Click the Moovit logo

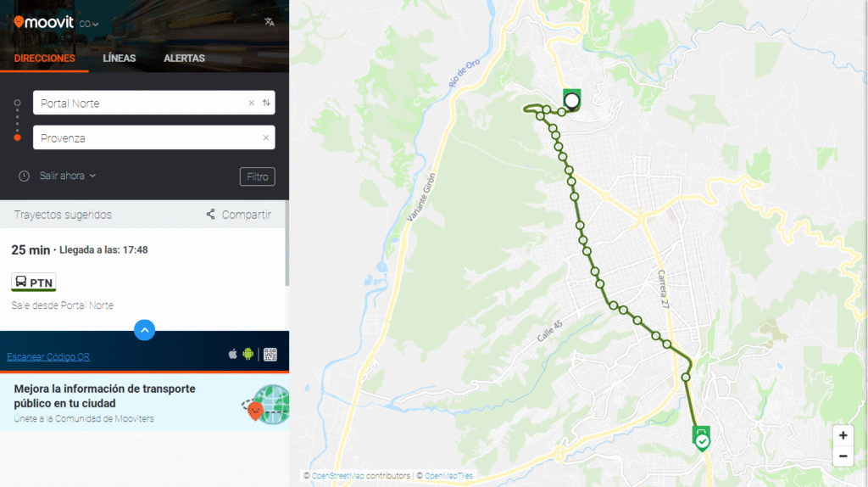point(44,22)
